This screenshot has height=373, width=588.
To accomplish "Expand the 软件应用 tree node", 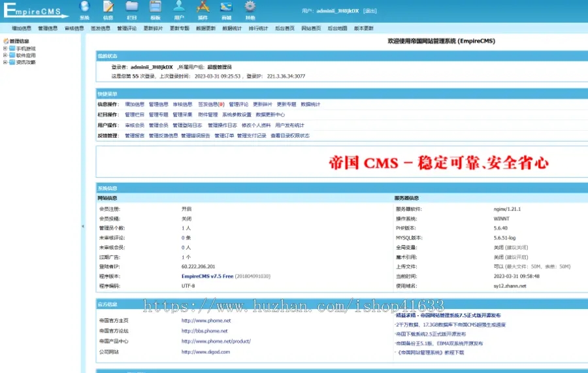I will (5, 55).
